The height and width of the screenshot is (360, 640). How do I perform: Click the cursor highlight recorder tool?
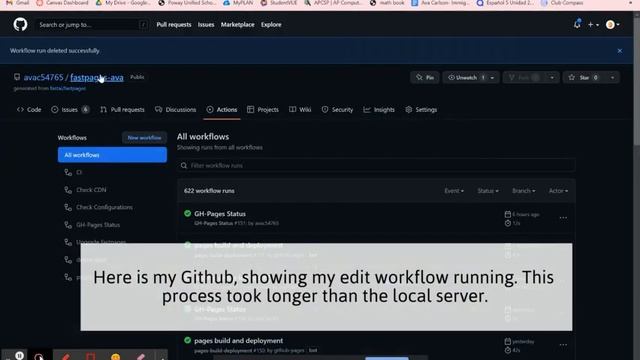[39, 357]
